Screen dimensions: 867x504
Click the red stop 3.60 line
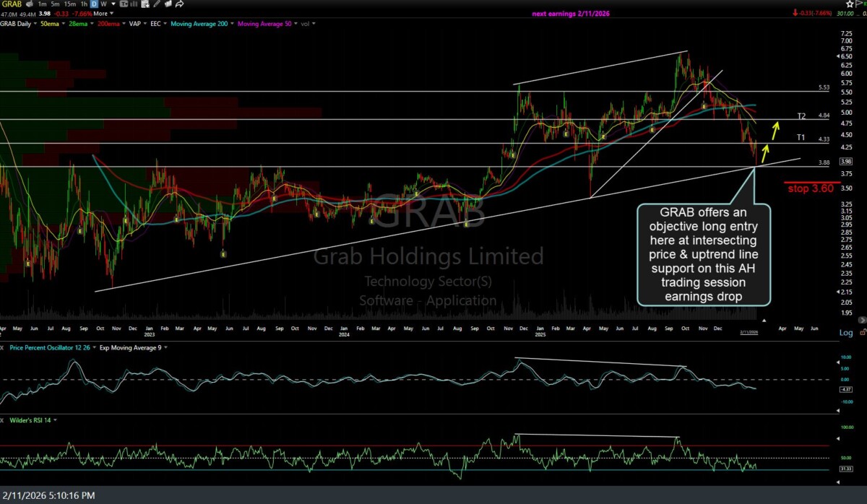(x=809, y=182)
